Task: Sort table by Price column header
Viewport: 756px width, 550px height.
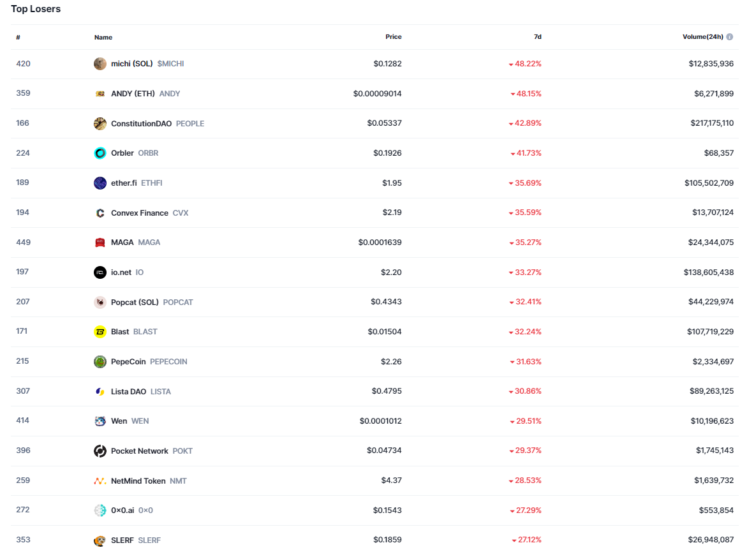Action: (394, 37)
